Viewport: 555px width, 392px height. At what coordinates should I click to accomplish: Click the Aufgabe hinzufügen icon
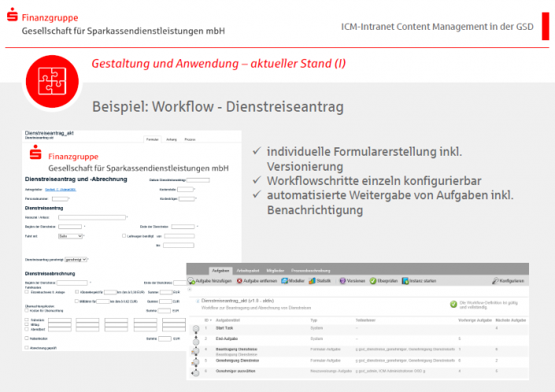191,281
